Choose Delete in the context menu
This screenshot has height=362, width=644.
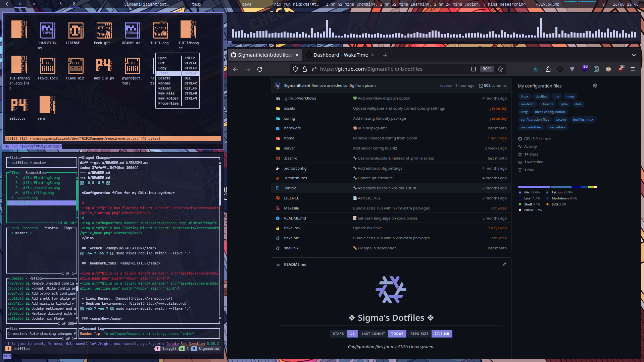click(178, 78)
